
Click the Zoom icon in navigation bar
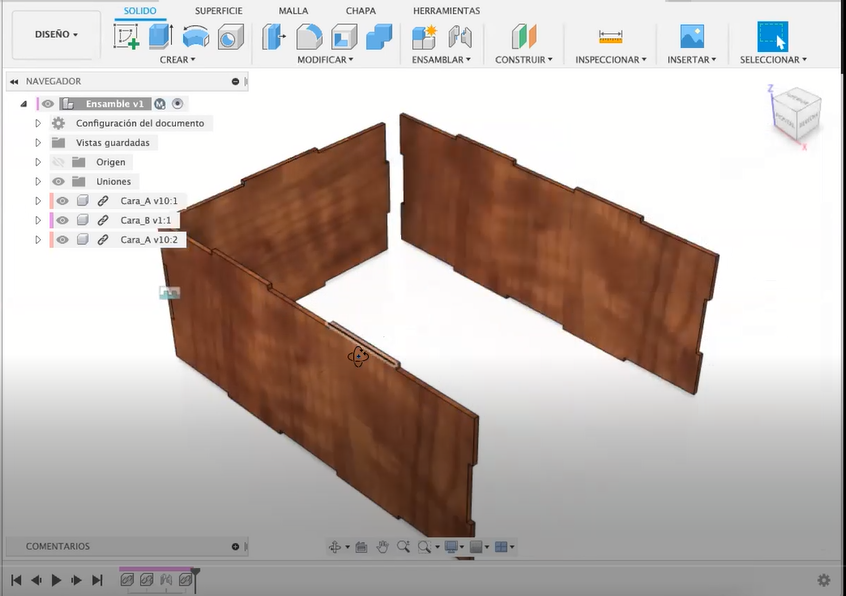click(403, 547)
